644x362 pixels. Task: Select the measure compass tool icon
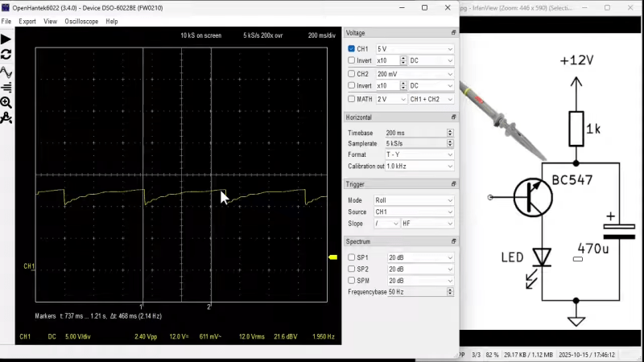tap(6, 118)
